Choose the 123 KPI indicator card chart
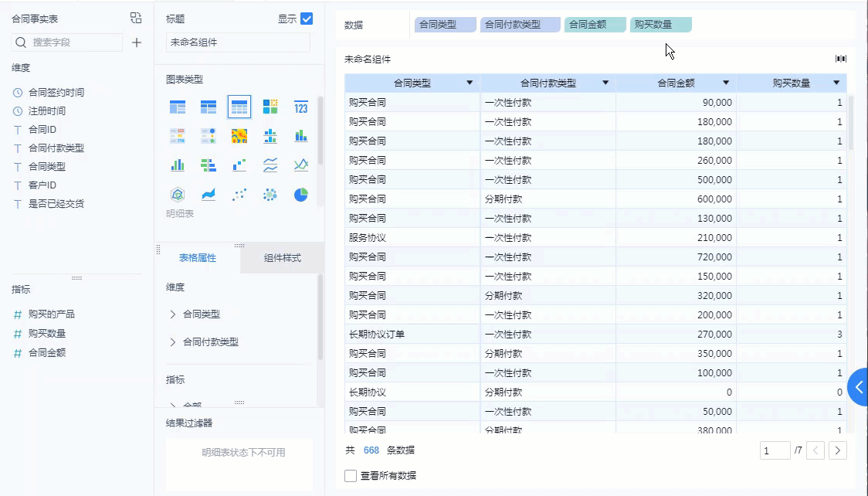The width and height of the screenshot is (868, 496). (300, 107)
